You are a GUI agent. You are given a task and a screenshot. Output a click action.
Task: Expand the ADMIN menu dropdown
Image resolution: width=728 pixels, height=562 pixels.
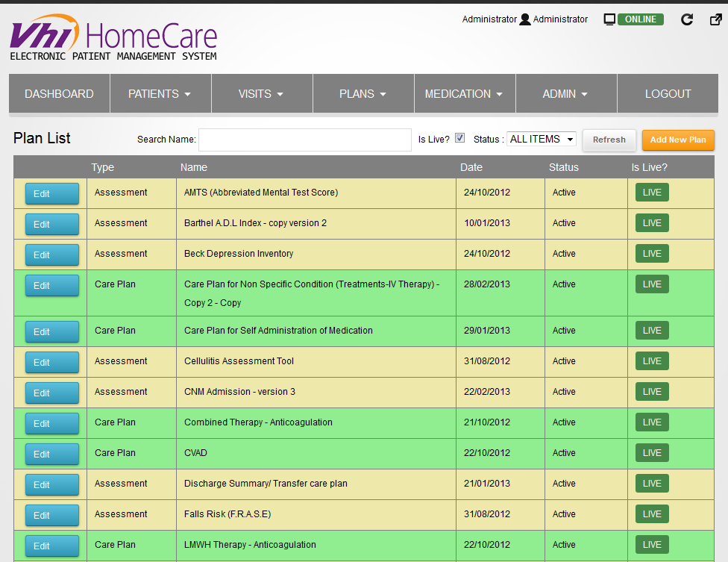[x=565, y=93]
